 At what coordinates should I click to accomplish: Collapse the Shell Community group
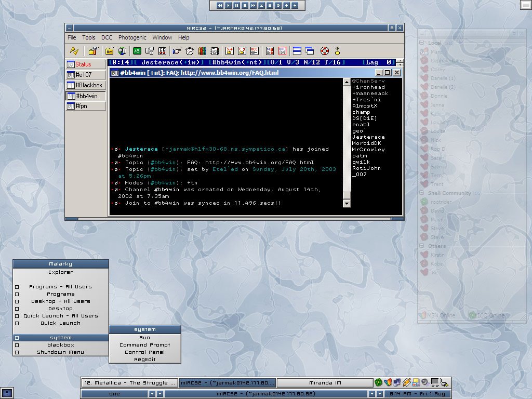[422, 193]
